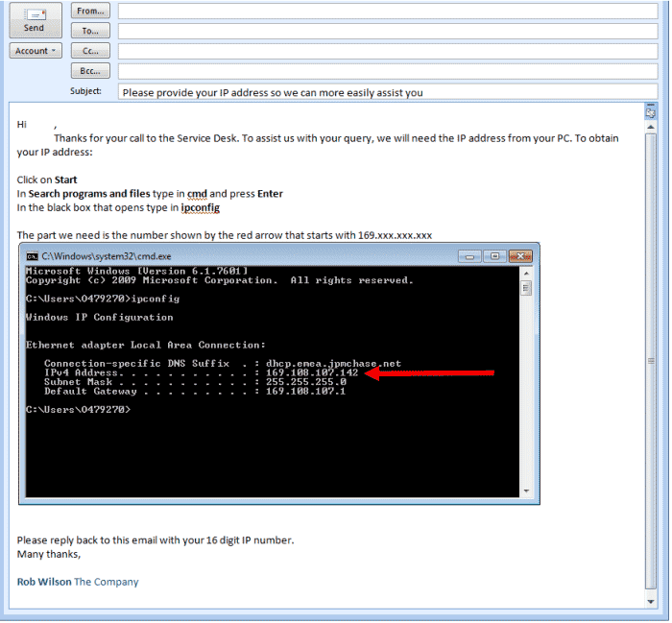Click the cmd window minimize icon
672x623 pixels.
pyautogui.click(x=469, y=256)
